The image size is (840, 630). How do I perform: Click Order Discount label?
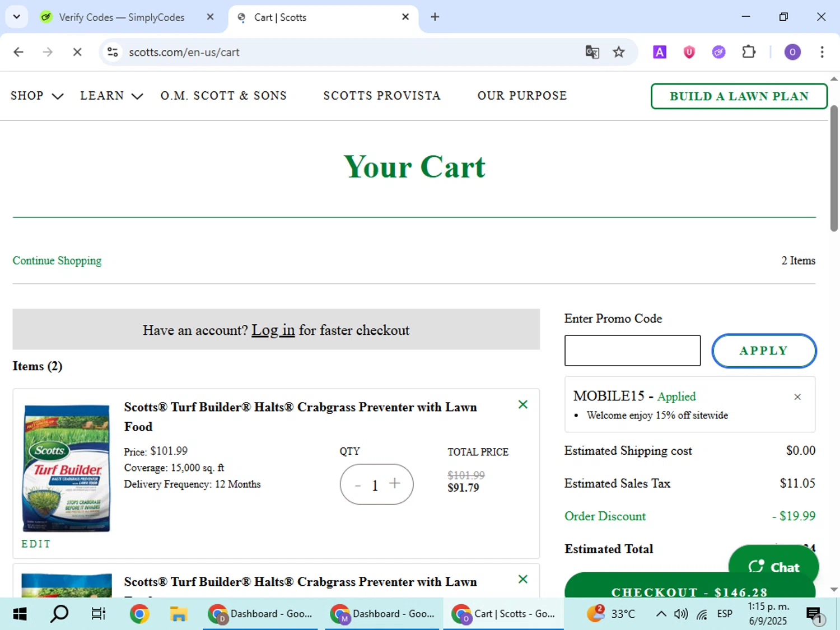605,516
